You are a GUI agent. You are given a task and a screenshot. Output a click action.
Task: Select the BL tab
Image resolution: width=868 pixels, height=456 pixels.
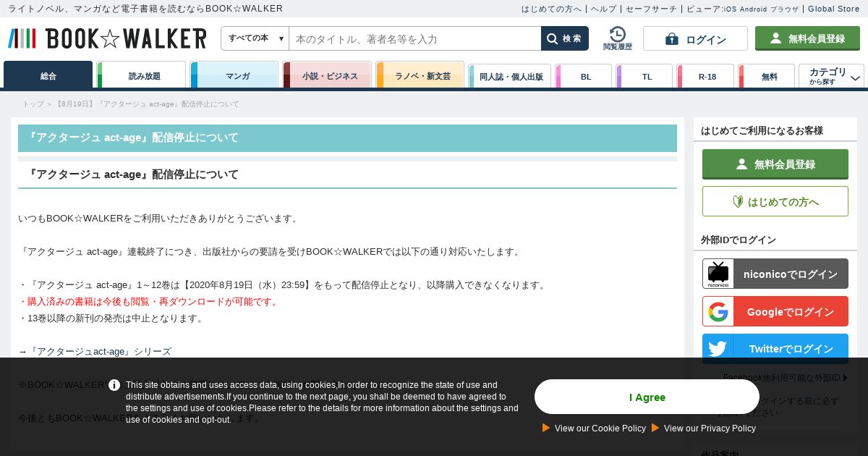coord(584,76)
